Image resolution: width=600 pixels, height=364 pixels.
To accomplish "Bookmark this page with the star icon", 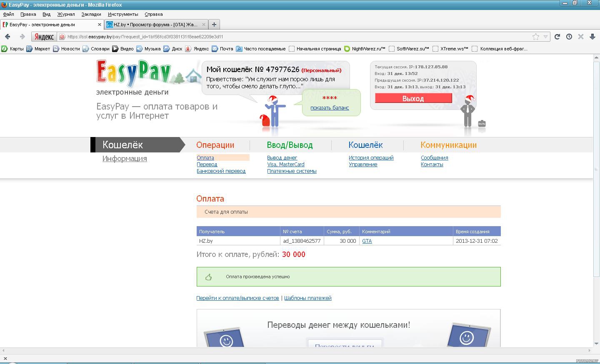I will pos(536,37).
